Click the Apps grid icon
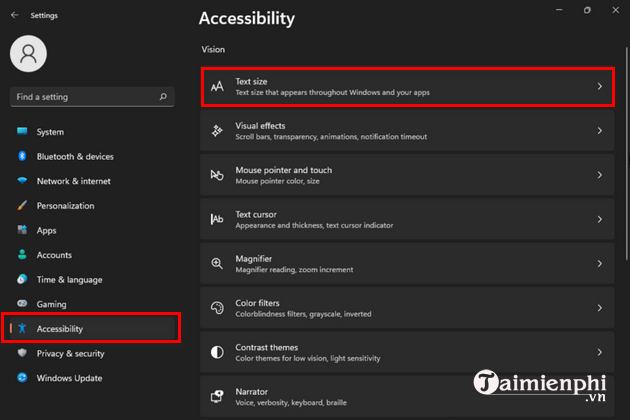Viewport: 630px width, 420px height. coord(22,230)
